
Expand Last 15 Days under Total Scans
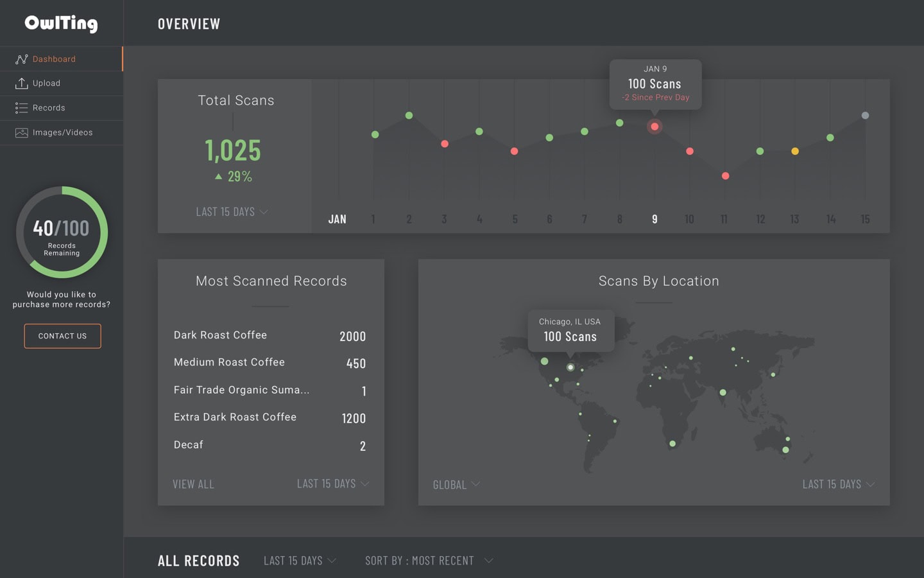[232, 212]
